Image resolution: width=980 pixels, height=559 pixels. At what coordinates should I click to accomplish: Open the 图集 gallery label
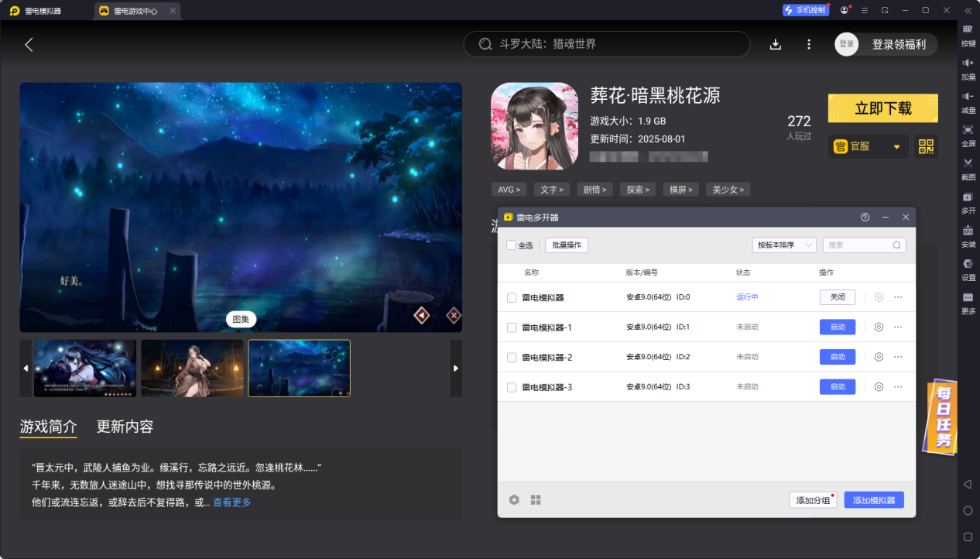241,319
